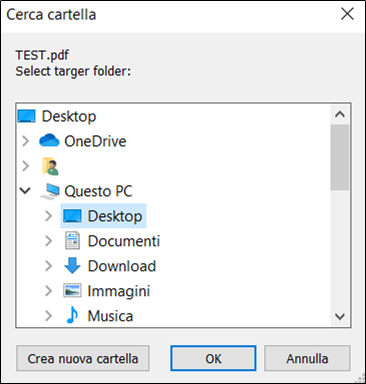Select the OneDrive folder label

pyautogui.click(x=95, y=141)
